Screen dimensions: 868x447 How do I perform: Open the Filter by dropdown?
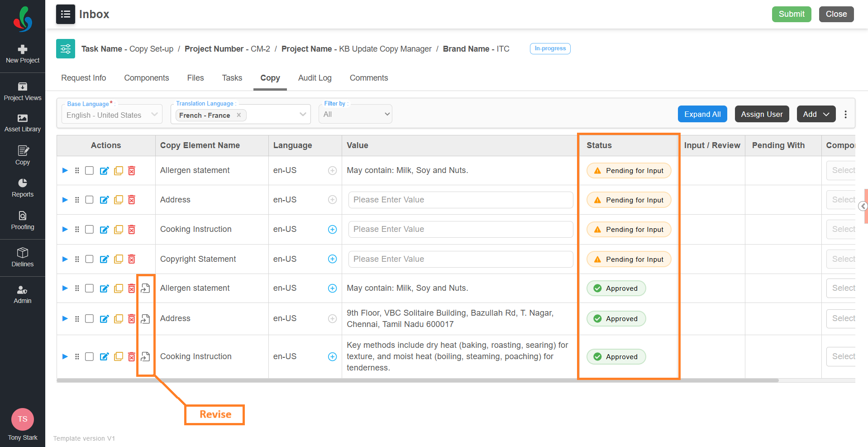355,115
